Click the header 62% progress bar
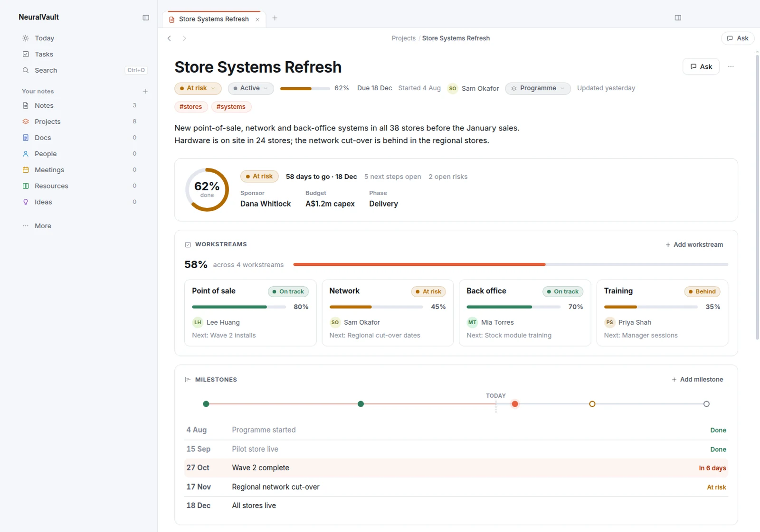Screen dimensions: 760x532 [305, 89]
